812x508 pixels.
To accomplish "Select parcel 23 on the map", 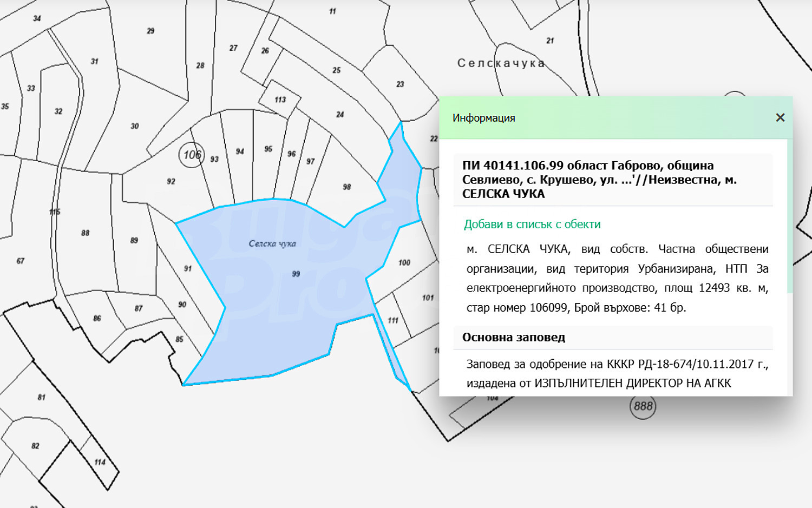I will (x=400, y=84).
